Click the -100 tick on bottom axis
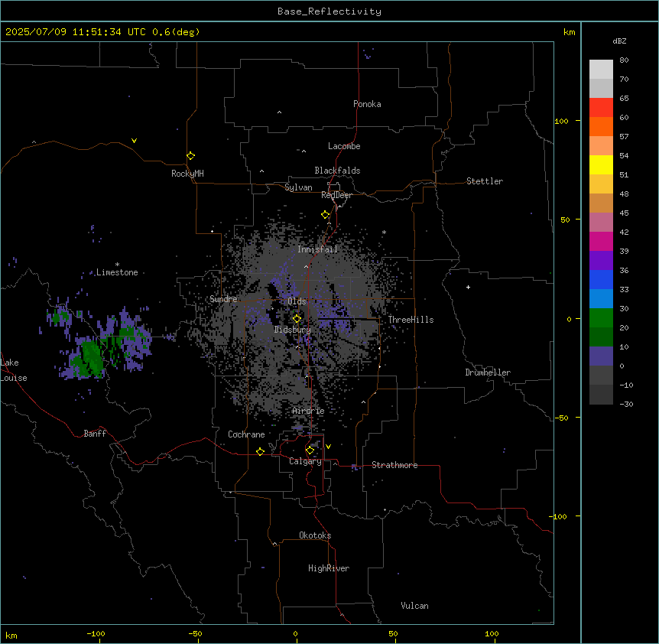 [96, 633]
